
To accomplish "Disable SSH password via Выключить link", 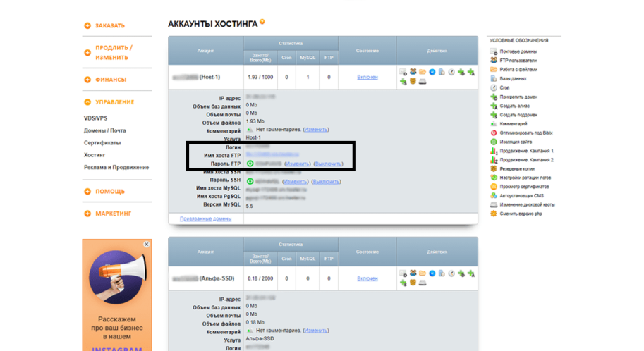I will point(326,181).
